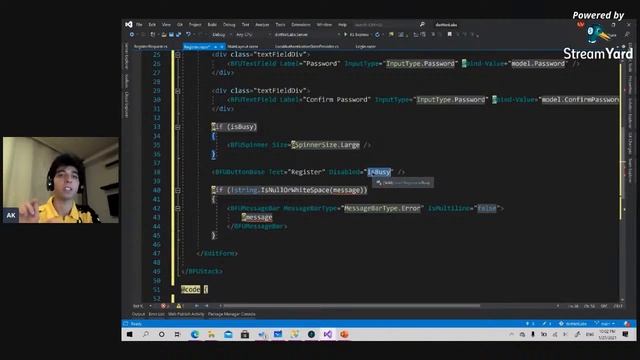Click the Undo toolbar icon
Viewport: 640px width, 360px height.
(188, 35)
